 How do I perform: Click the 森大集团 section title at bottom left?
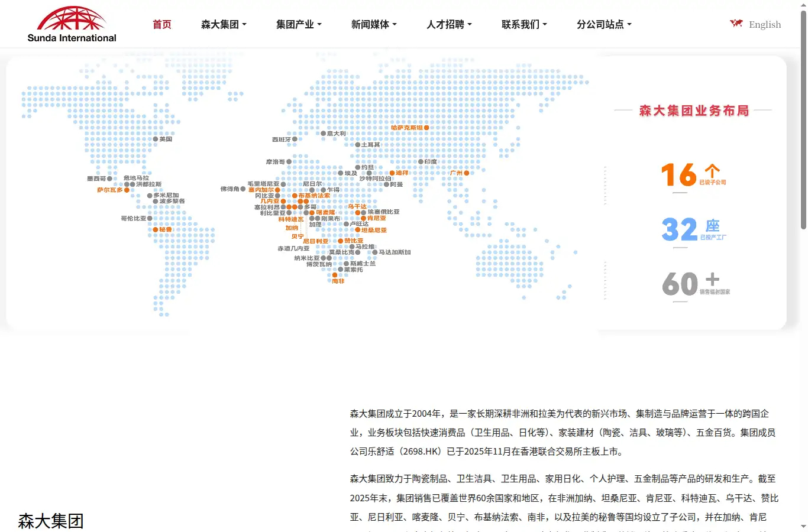[51, 521]
